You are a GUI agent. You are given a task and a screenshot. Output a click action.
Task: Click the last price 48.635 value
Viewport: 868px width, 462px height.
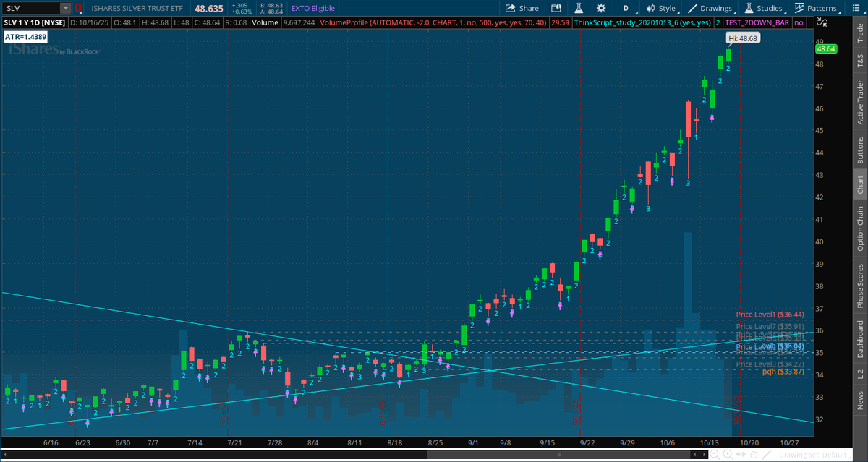click(x=208, y=8)
